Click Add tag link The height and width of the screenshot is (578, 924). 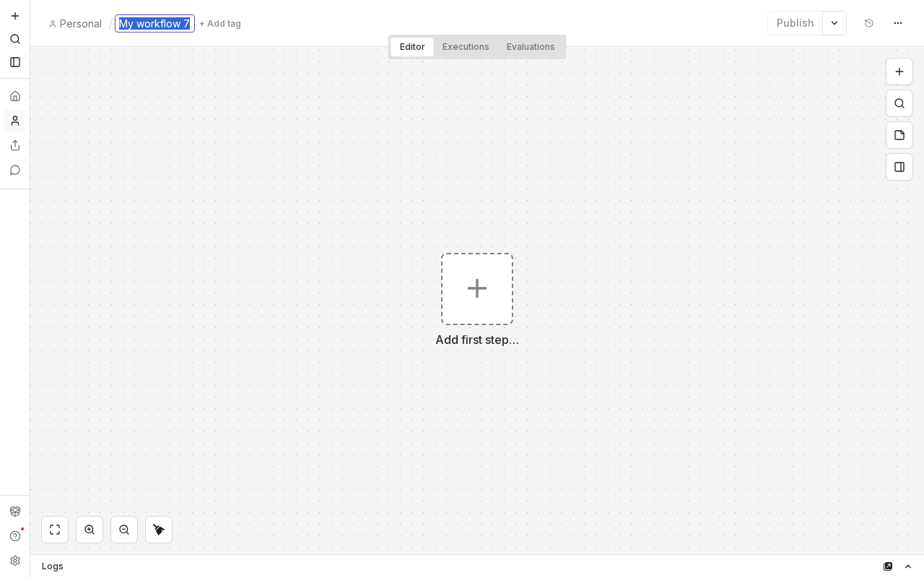click(220, 24)
